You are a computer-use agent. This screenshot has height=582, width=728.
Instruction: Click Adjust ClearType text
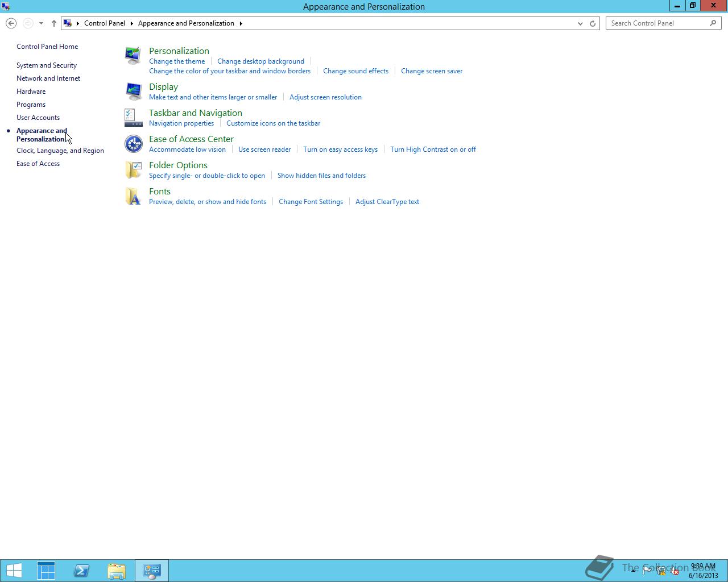[387, 202]
